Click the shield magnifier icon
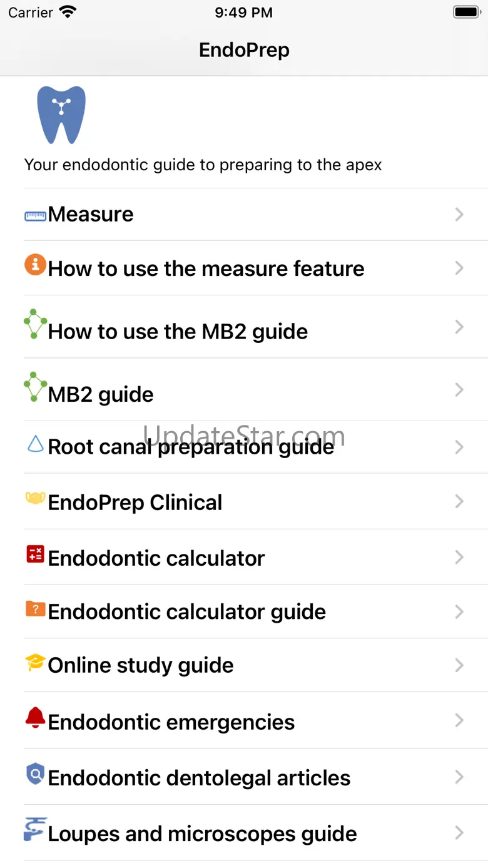The width and height of the screenshot is (488, 868). coord(35,774)
